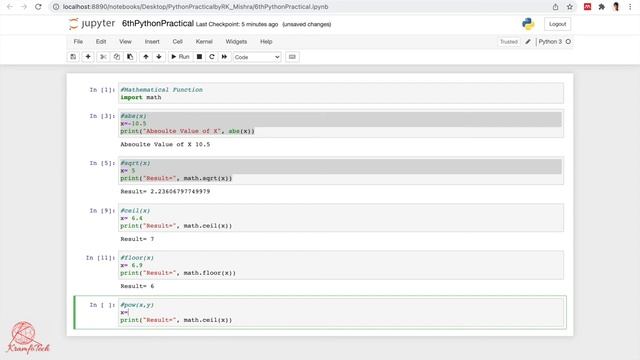Open the cell type Code dropdown
Viewport: 640px width, 360px height.
coord(257,57)
